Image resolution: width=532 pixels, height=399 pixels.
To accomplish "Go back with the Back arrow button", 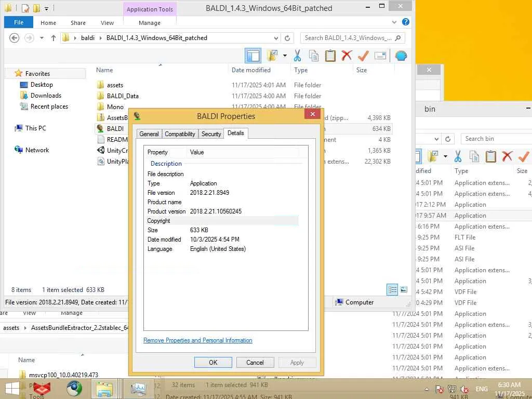I will [x=14, y=37].
